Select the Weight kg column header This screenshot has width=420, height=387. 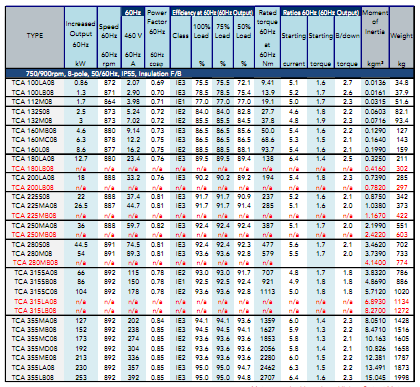[x=402, y=37]
